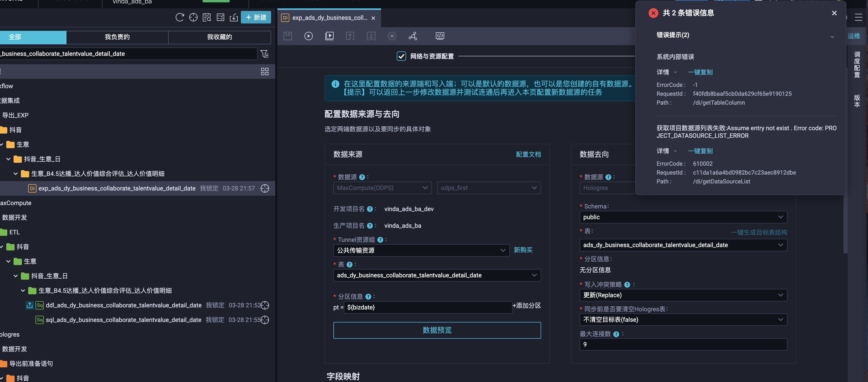Open the public Schema dropdown
Image resolution: width=868 pixels, height=382 pixels.
coord(683,217)
